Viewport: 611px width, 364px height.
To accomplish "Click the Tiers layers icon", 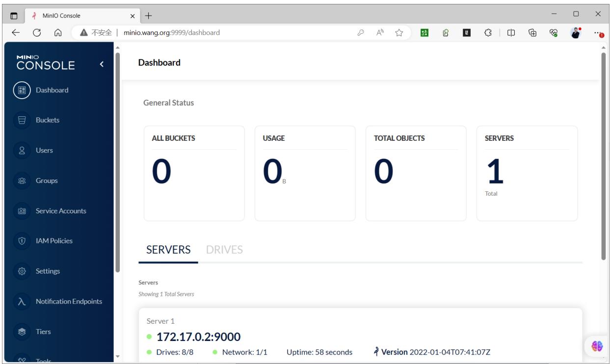I will point(22,332).
